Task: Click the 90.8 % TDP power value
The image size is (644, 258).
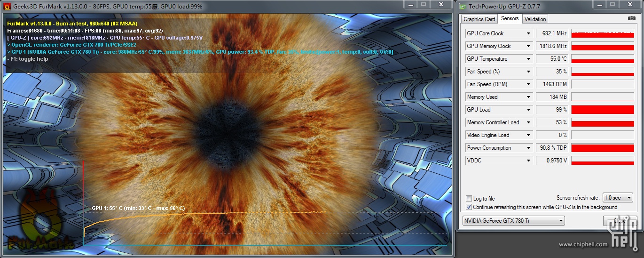Action: point(552,148)
